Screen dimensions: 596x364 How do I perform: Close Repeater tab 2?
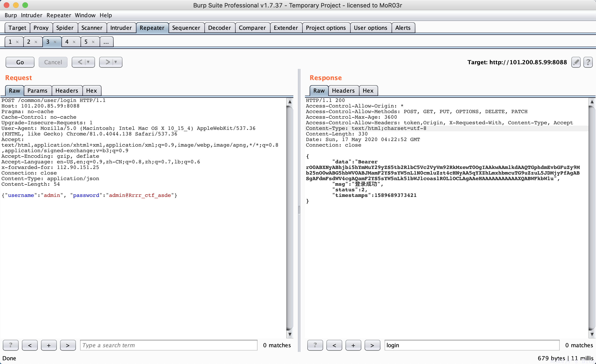(36, 42)
